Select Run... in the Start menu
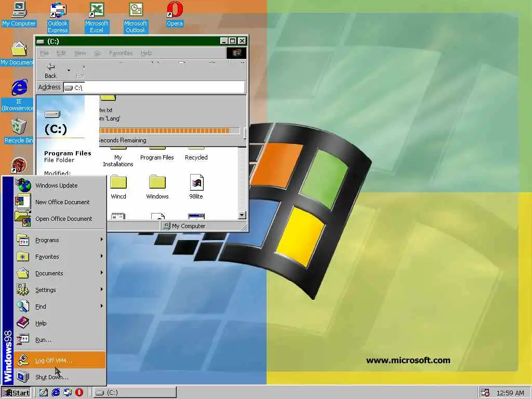 (x=60, y=340)
